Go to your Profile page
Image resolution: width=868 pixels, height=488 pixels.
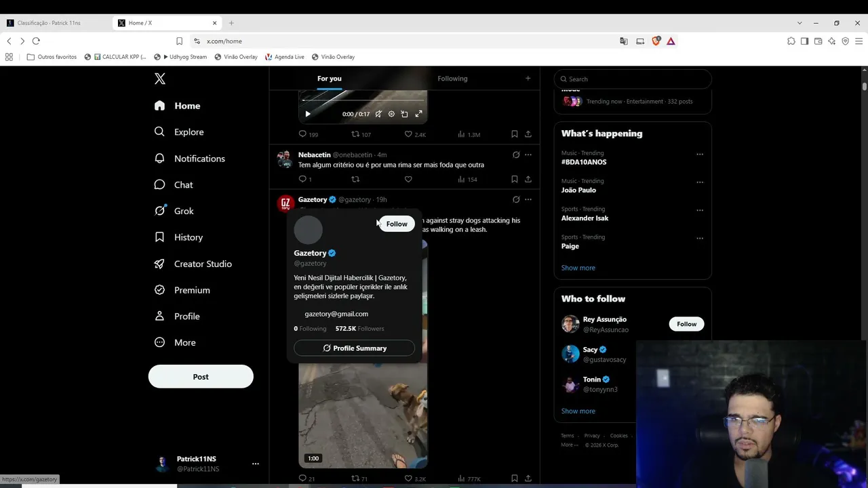point(177,317)
